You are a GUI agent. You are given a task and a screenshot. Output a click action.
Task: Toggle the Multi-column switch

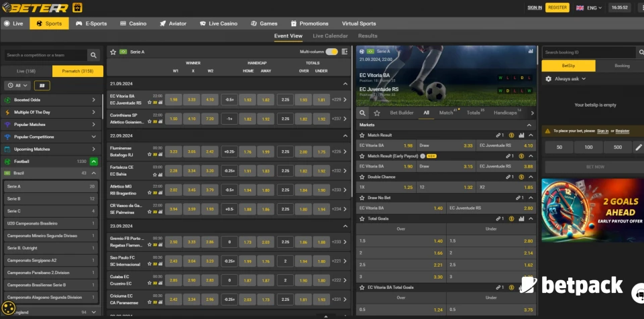click(331, 52)
